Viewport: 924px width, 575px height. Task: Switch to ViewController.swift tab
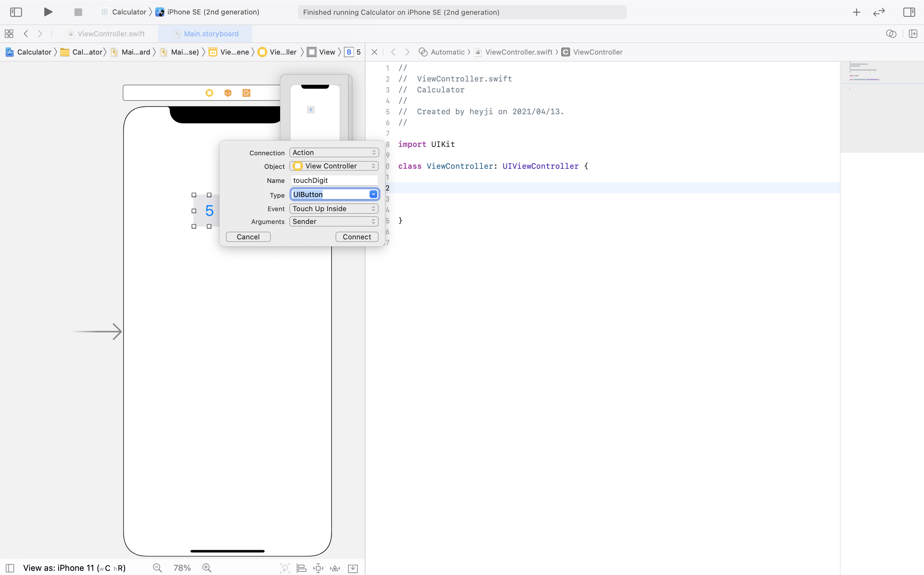tap(111, 33)
